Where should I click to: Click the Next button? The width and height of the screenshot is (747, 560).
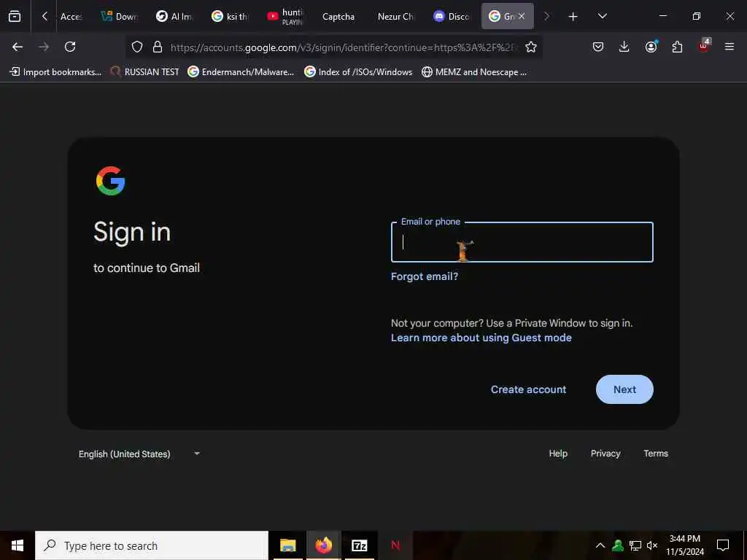coord(624,389)
